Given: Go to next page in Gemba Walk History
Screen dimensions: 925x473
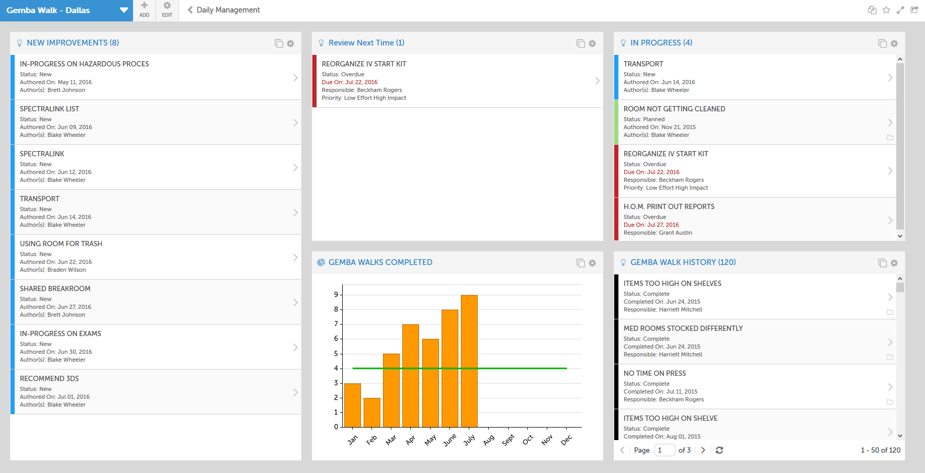Looking at the screenshot, I should tap(703, 450).
